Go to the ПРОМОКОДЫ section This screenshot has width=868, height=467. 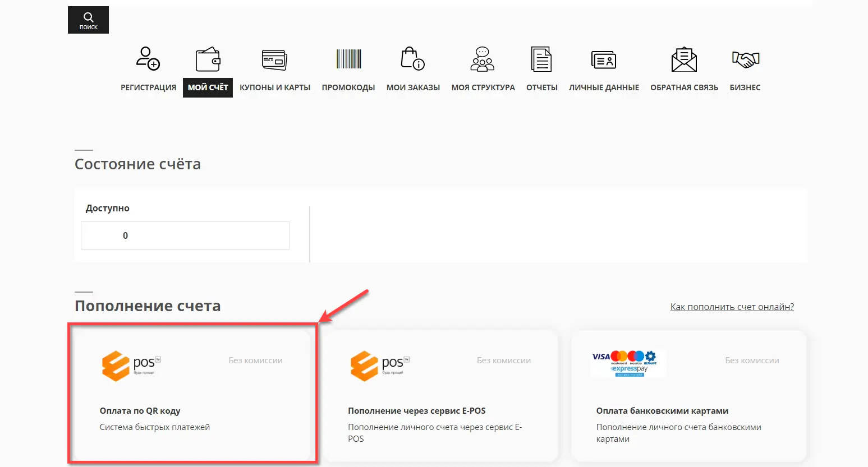pos(348,87)
